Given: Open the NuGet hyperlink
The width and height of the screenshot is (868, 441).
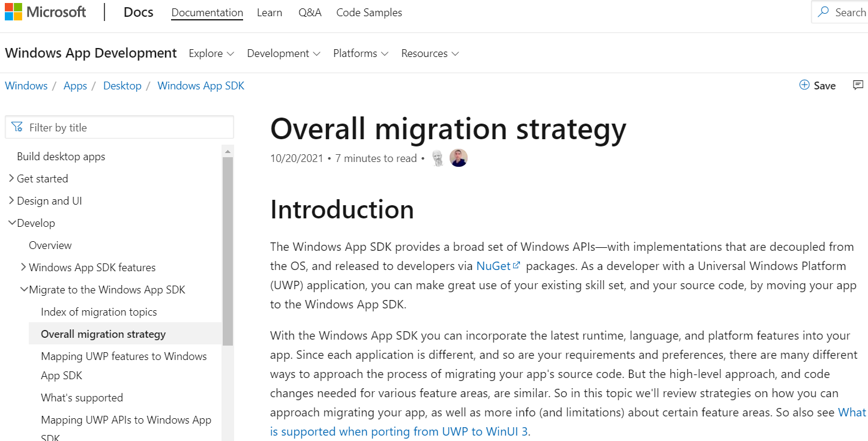Looking at the screenshot, I should [493, 266].
